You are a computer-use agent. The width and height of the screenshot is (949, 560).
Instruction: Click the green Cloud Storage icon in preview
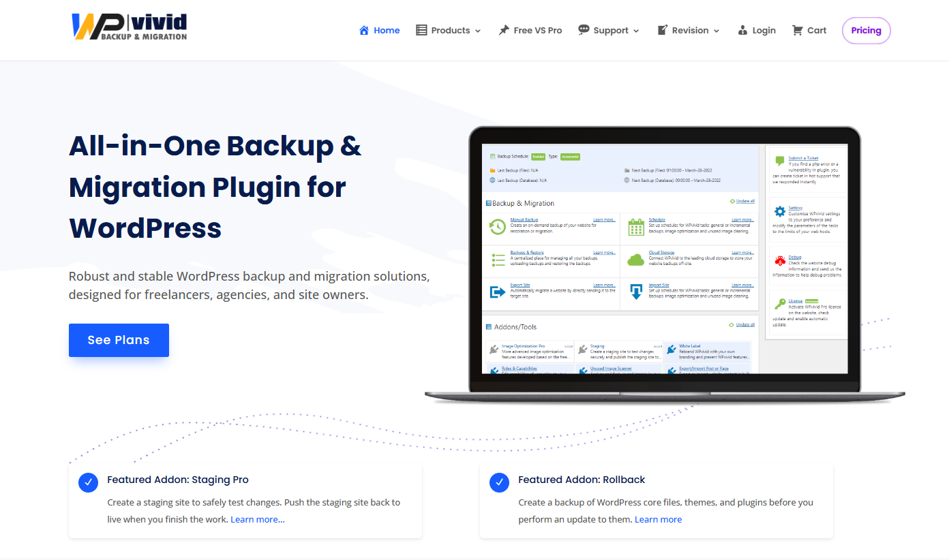pos(636,260)
